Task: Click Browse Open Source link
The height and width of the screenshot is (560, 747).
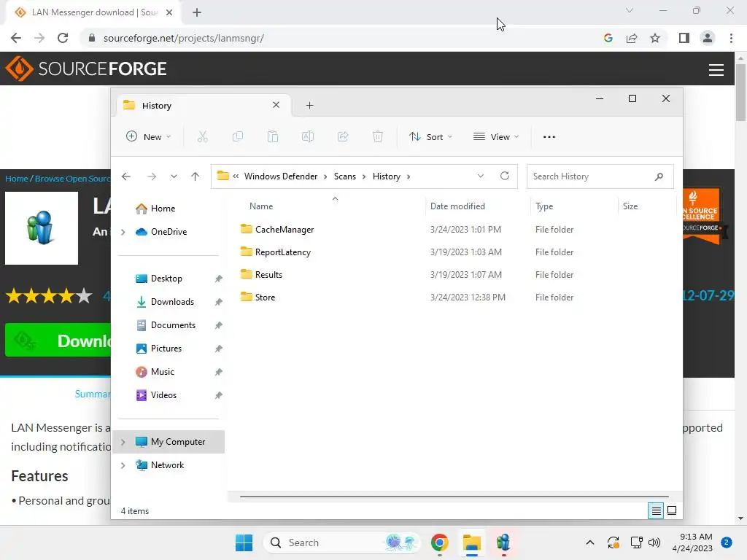Action: pos(72,179)
